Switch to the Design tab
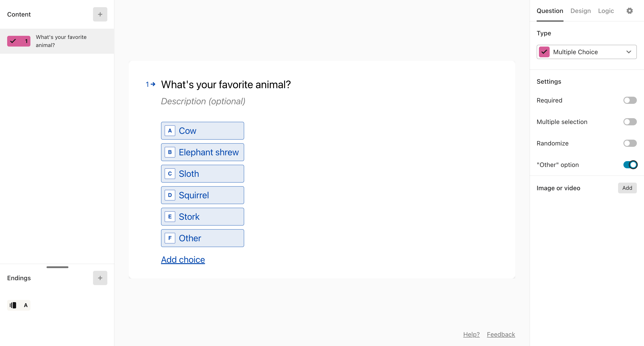 click(x=580, y=11)
